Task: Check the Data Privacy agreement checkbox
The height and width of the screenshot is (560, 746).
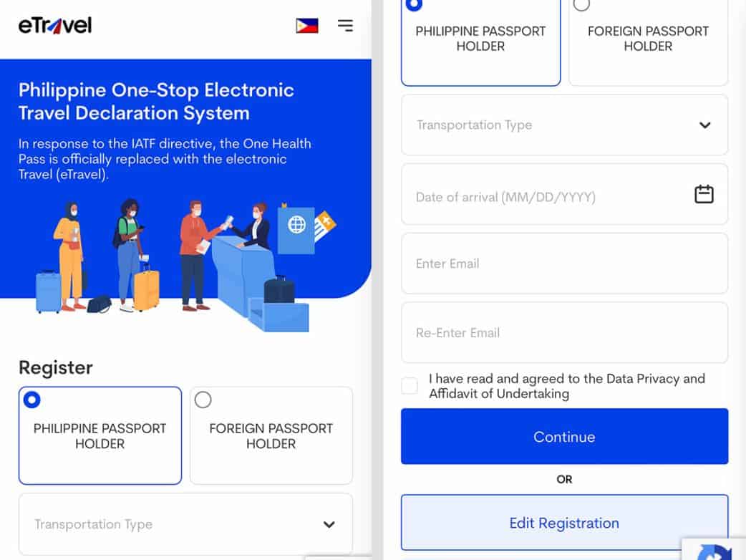Action: 410,385
